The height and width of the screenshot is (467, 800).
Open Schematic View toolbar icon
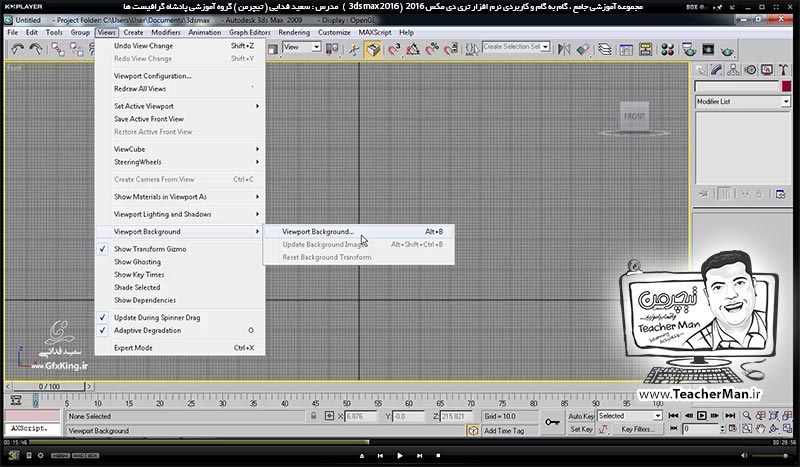[645, 49]
